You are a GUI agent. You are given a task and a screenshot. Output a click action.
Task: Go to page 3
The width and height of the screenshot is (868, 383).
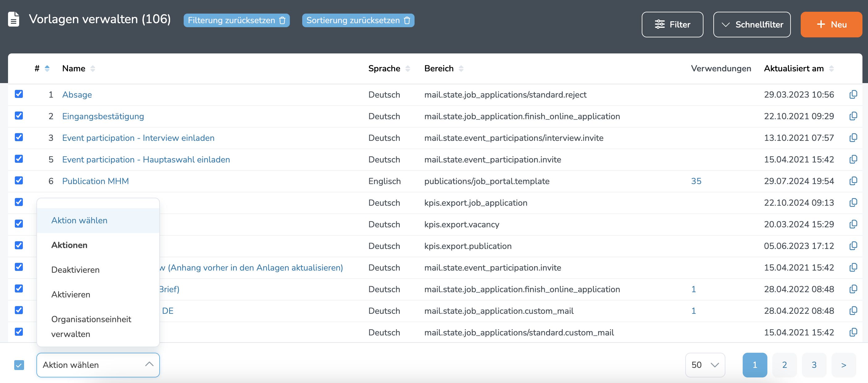click(814, 365)
